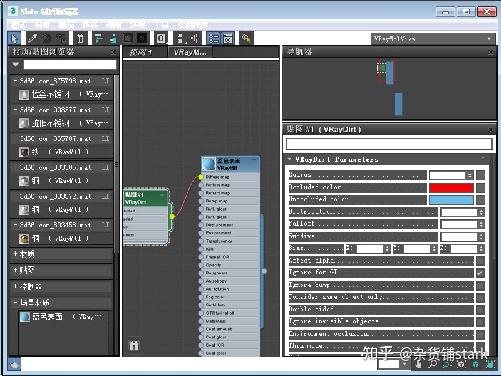501x376 pixels.
Task: Close the VRayDirt parameter editor panel
Action: click(490, 130)
